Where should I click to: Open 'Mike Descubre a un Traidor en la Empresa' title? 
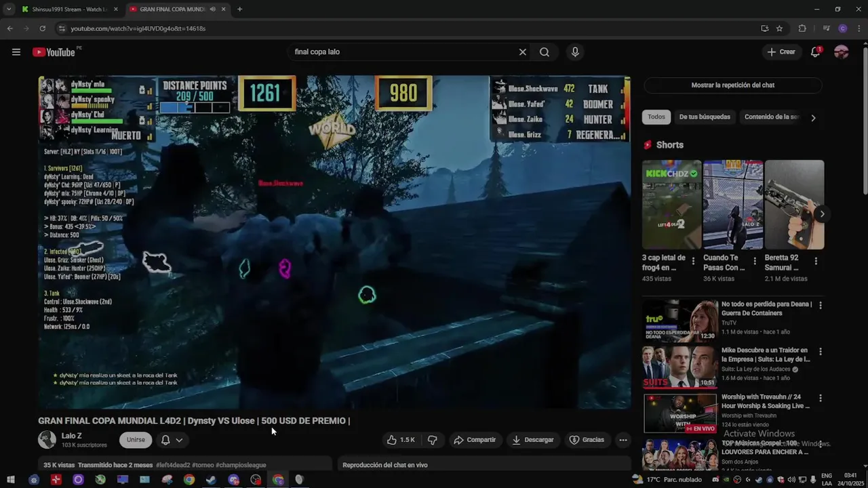(x=766, y=355)
